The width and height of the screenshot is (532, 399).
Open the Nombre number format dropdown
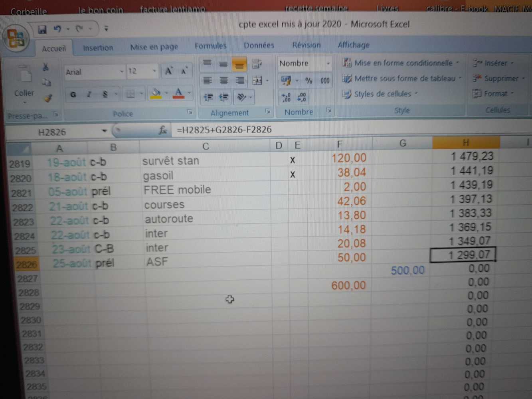pyautogui.click(x=328, y=63)
